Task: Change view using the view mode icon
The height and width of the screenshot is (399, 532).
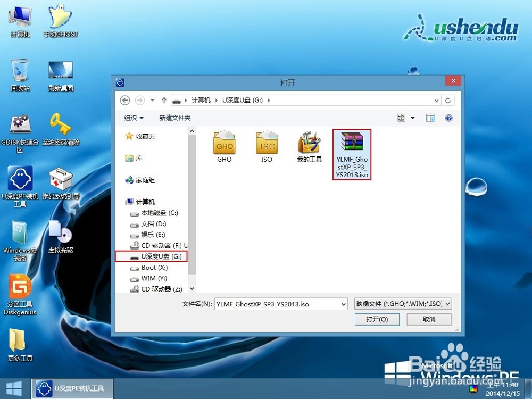Action: 401,118
